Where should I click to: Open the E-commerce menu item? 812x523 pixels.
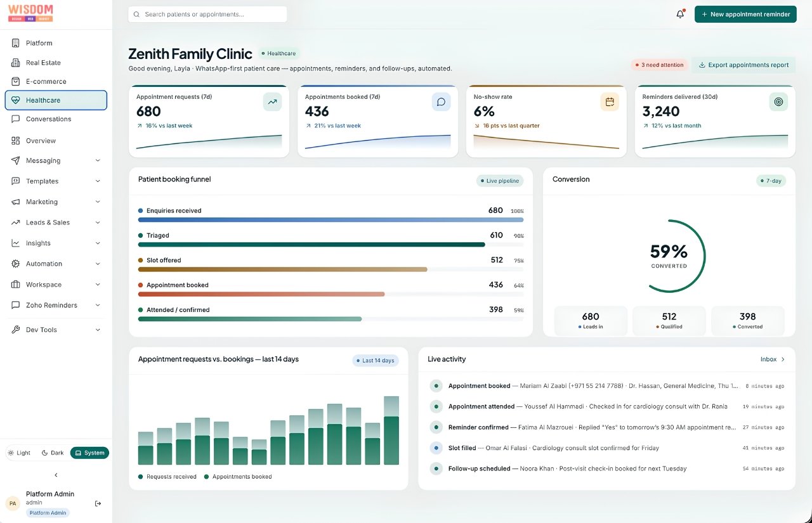coord(56,81)
